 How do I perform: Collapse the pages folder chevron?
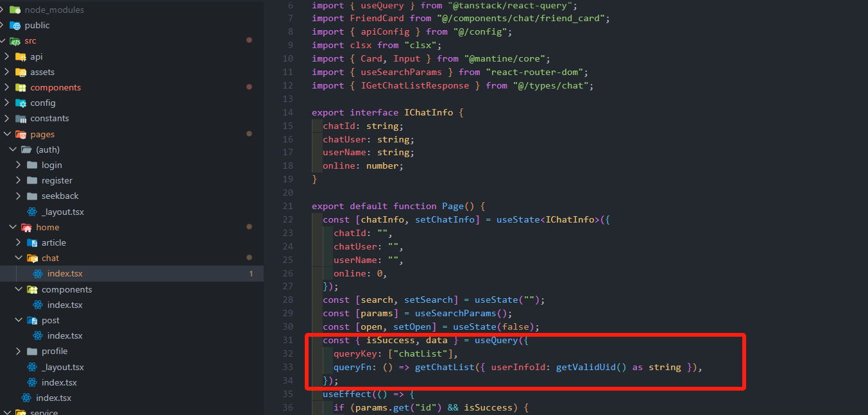(x=7, y=135)
